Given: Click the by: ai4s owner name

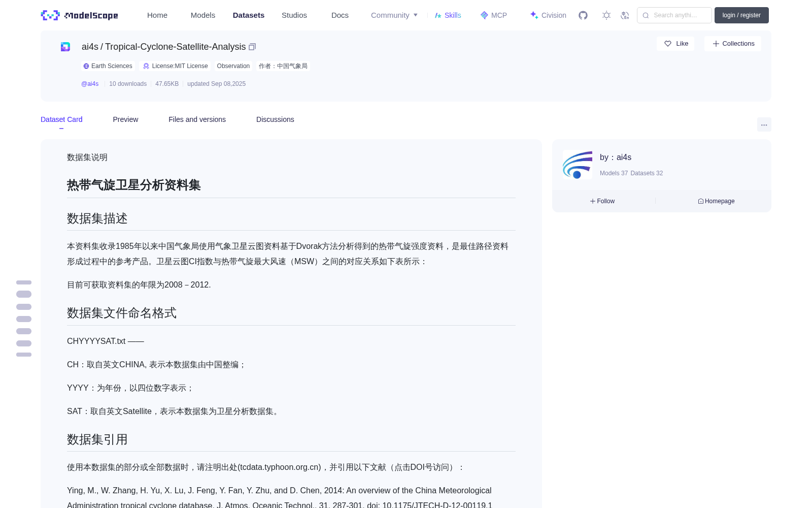Looking at the screenshot, I should [616, 157].
